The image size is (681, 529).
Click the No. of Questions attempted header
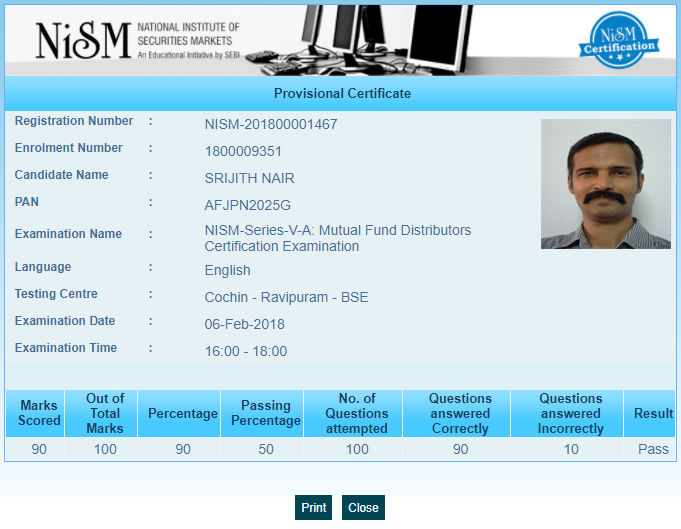tap(353, 413)
